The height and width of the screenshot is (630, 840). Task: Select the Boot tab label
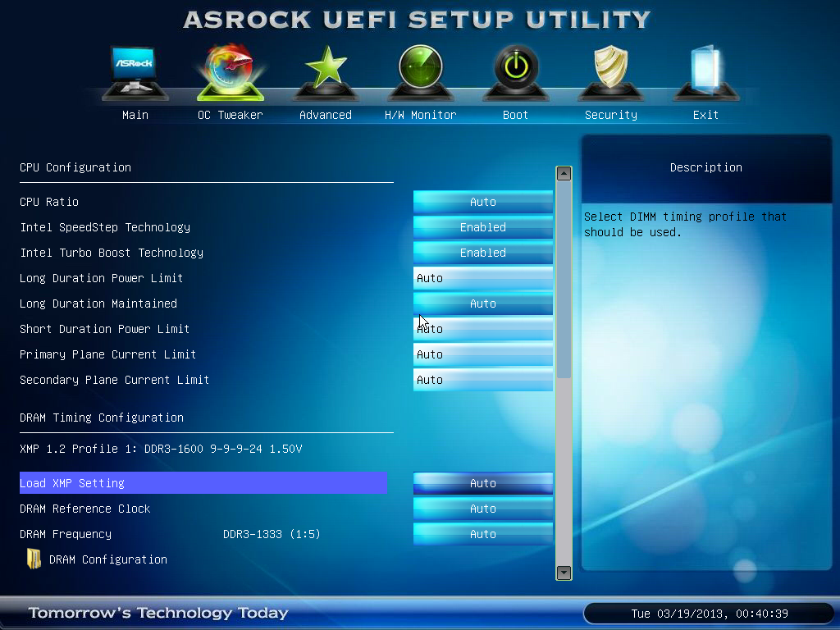515,115
